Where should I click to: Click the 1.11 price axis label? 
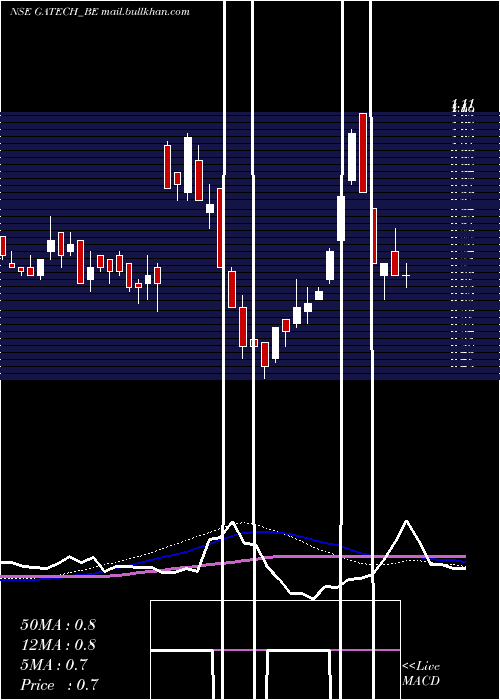tap(462, 104)
